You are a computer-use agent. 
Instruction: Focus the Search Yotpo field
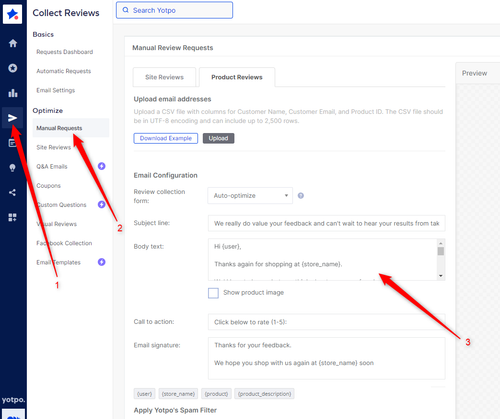pos(174,10)
